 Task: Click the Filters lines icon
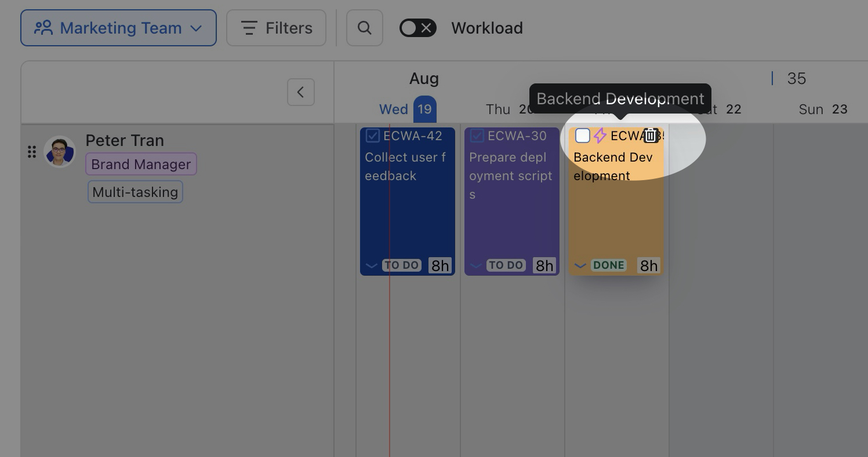[249, 28]
